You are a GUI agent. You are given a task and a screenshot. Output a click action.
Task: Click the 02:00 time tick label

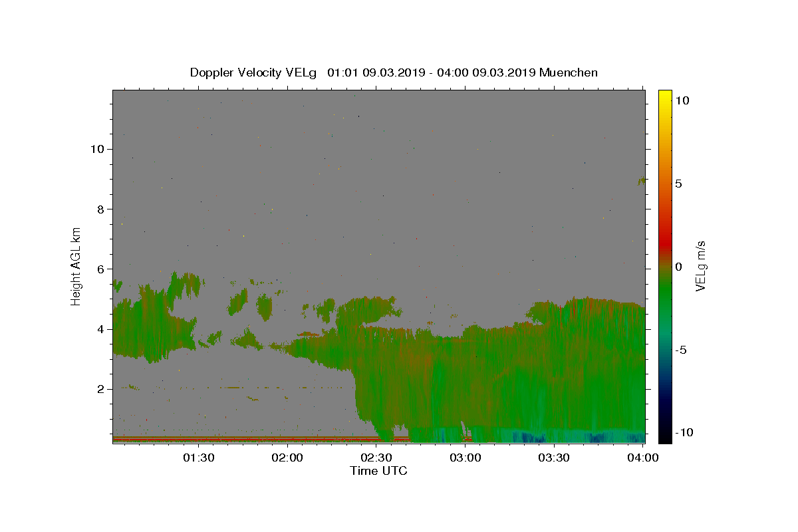(x=287, y=458)
